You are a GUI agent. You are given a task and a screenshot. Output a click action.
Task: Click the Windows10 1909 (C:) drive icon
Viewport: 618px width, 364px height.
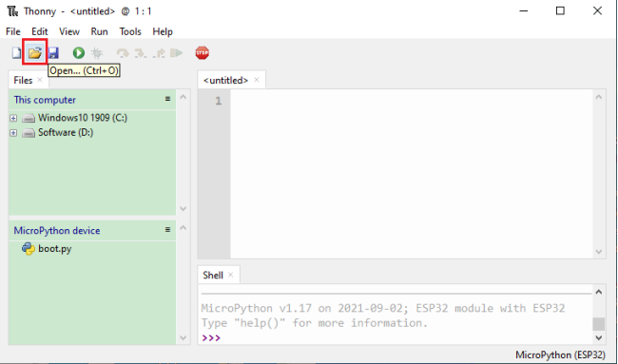[29, 118]
